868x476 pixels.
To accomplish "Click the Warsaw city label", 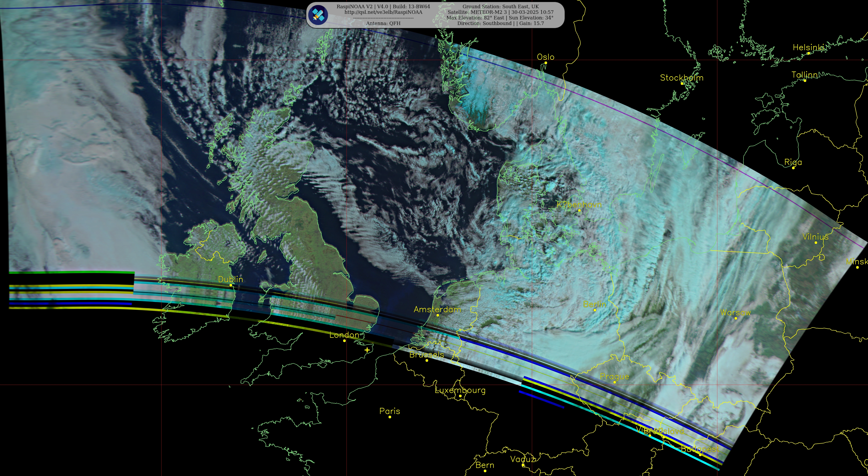I will (x=736, y=312).
